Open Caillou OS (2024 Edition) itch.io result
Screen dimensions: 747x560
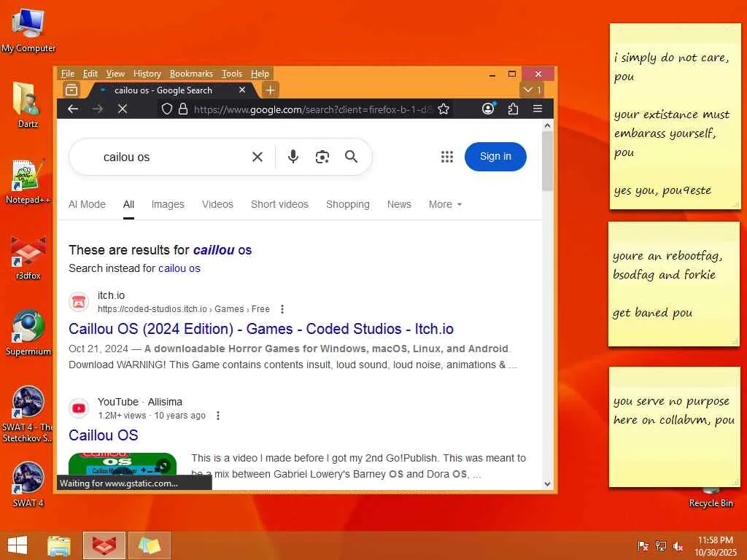(261, 329)
